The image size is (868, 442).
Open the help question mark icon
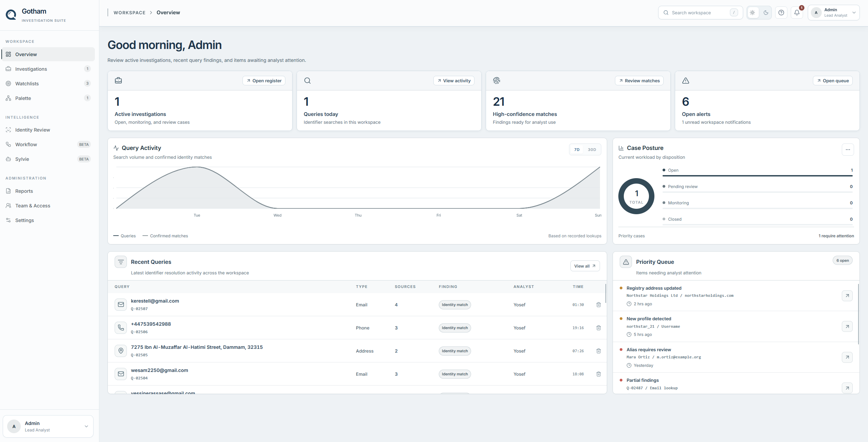click(781, 13)
